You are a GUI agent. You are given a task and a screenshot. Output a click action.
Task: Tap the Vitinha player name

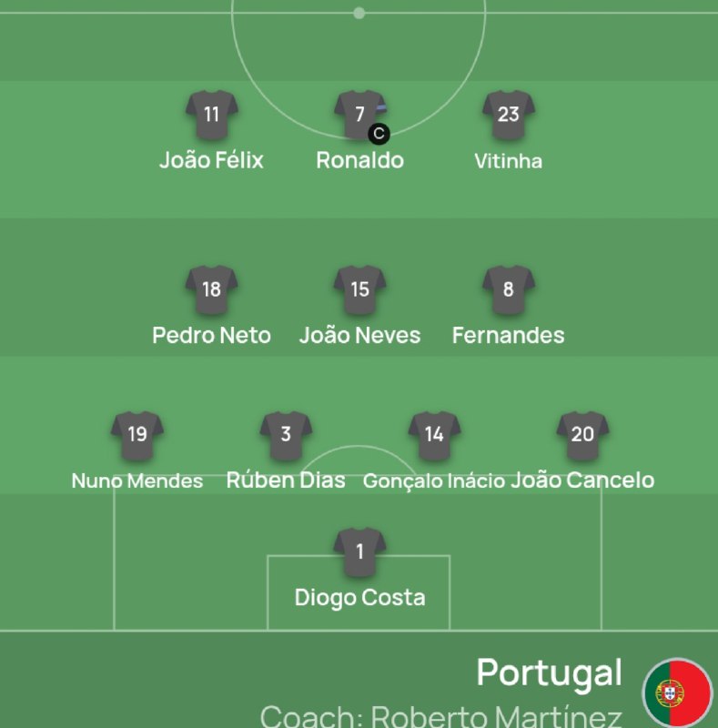tap(509, 161)
